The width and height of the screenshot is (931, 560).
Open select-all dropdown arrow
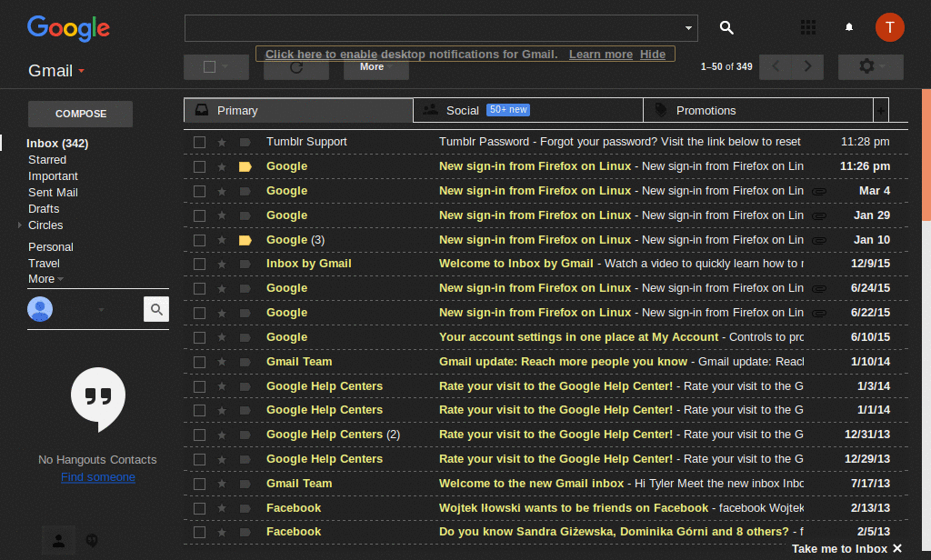tap(225, 67)
